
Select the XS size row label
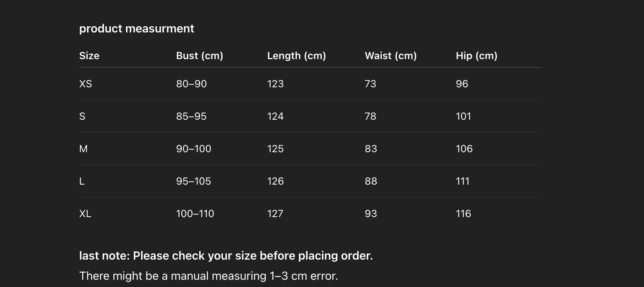pyautogui.click(x=86, y=84)
